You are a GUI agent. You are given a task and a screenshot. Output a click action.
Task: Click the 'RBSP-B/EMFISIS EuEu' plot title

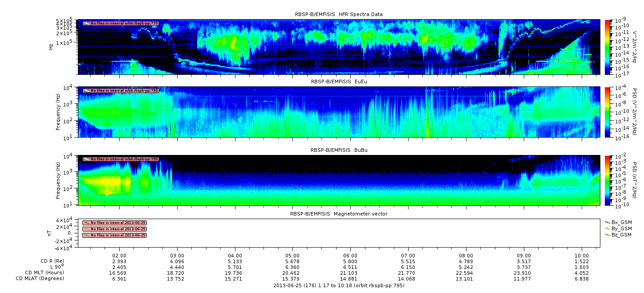tap(339, 82)
